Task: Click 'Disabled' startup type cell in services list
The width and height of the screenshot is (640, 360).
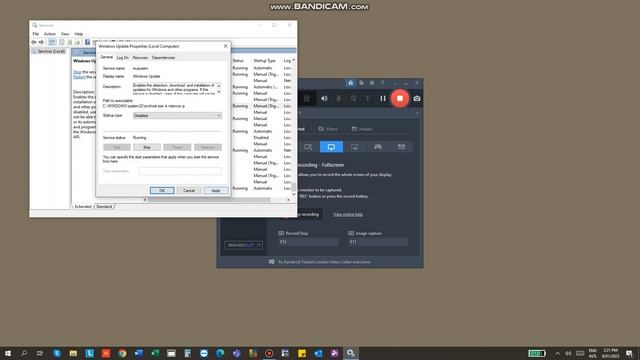Action: click(x=261, y=138)
